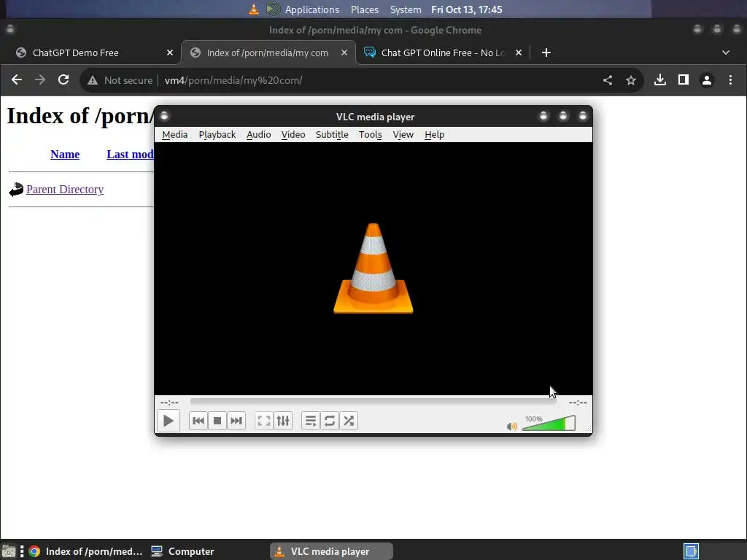Toggle VLC loop mode icon

330,421
